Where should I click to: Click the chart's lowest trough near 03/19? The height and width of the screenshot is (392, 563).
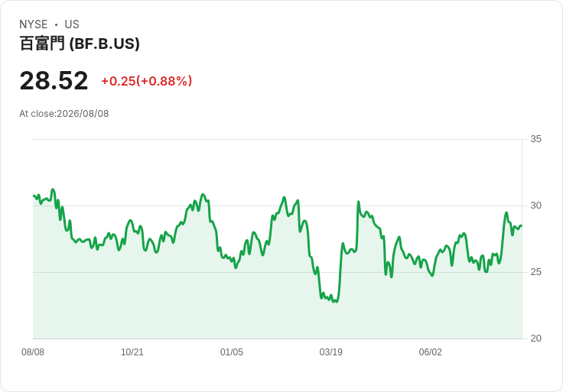[x=336, y=301]
